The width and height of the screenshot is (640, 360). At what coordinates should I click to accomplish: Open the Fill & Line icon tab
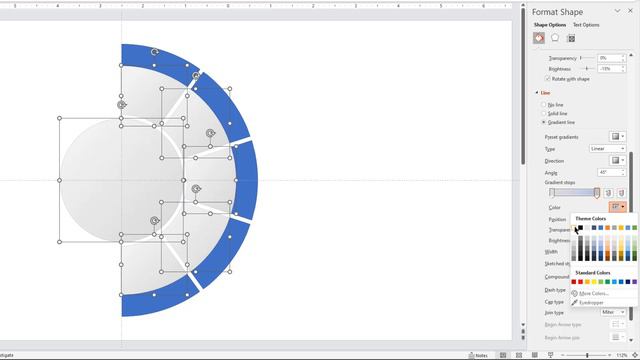coord(539,38)
